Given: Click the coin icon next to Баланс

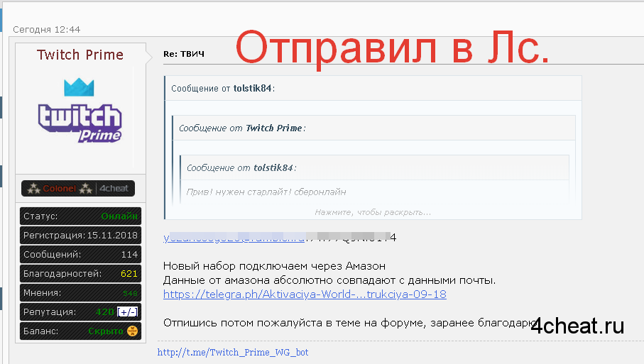Looking at the screenshot, I should tap(132, 331).
